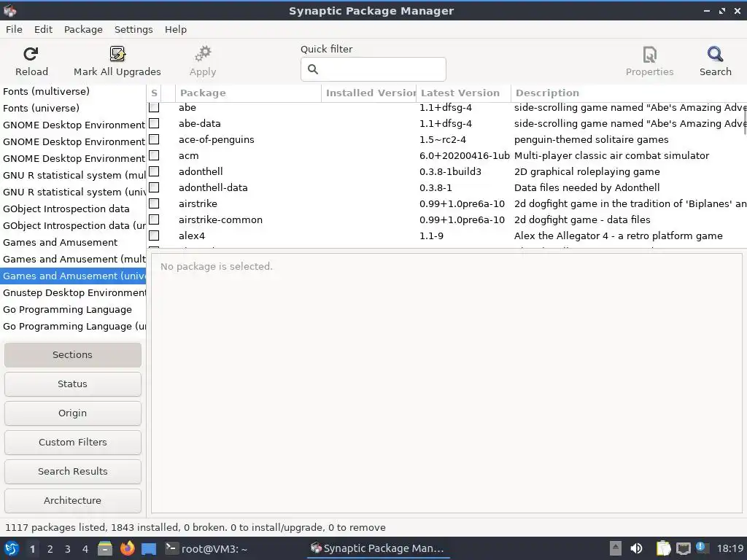The width and height of the screenshot is (747, 560).
Task: Select GObject Introspection data section
Action: 66,209
